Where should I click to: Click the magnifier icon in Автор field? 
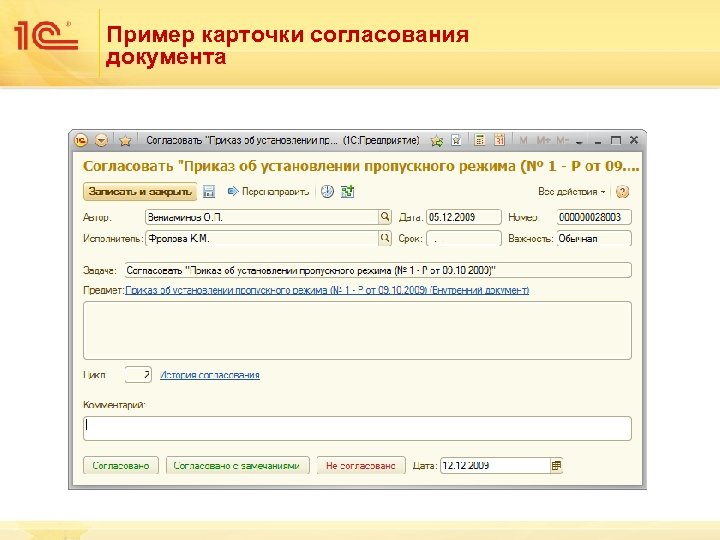click(x=385, y=217)
